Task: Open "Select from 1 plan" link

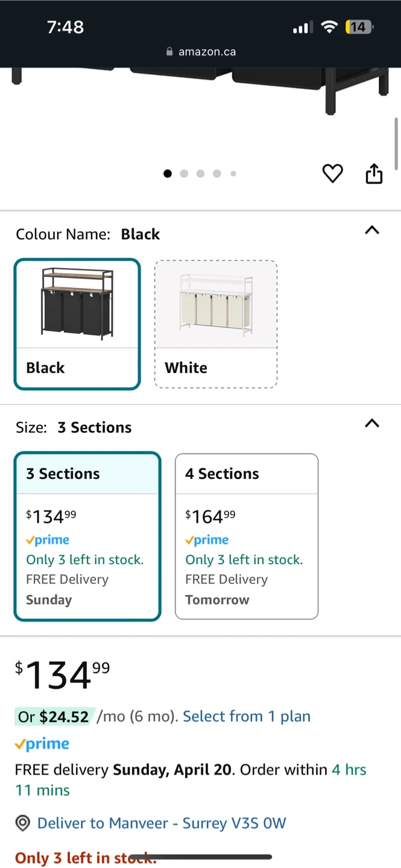Action: coord(247,717)
